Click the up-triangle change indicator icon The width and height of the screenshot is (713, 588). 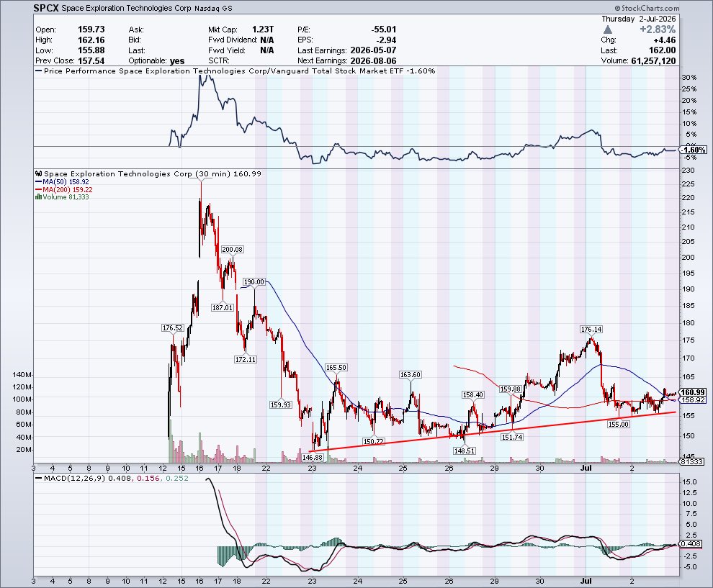click(x=608, y=30)
